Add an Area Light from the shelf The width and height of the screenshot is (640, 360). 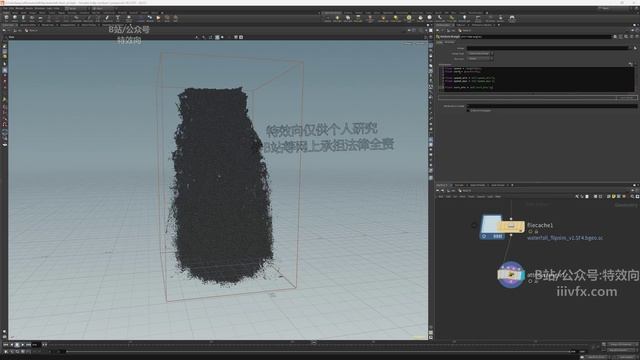point(358,18)
